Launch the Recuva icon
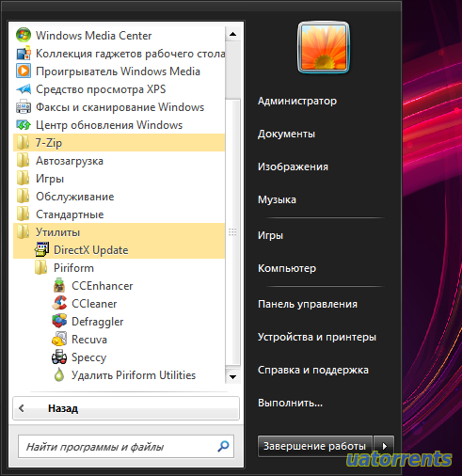Viewport: 462px width, 476px height. point(59,339)
